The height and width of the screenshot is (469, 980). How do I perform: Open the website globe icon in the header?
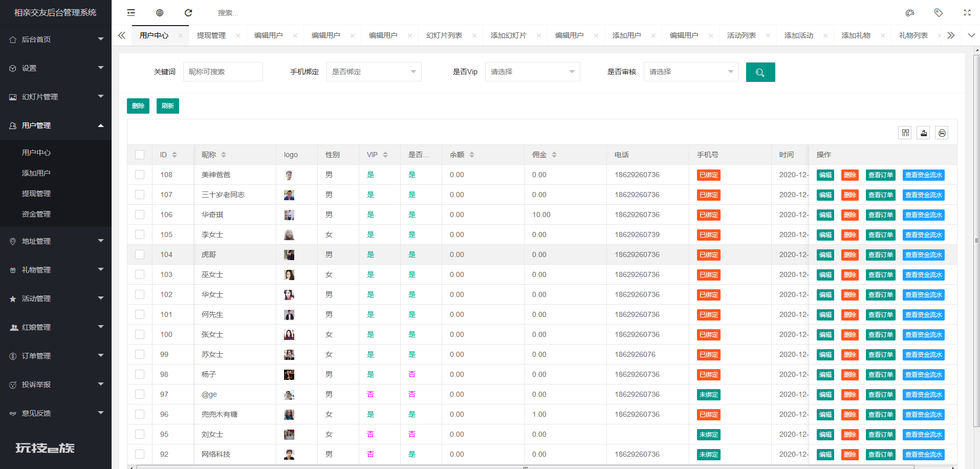point(160,13)
